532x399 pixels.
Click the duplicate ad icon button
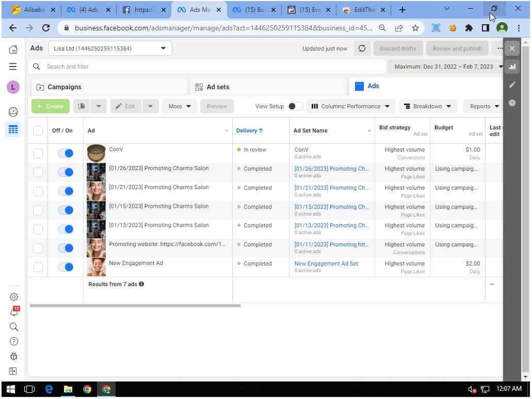(82, 106)
